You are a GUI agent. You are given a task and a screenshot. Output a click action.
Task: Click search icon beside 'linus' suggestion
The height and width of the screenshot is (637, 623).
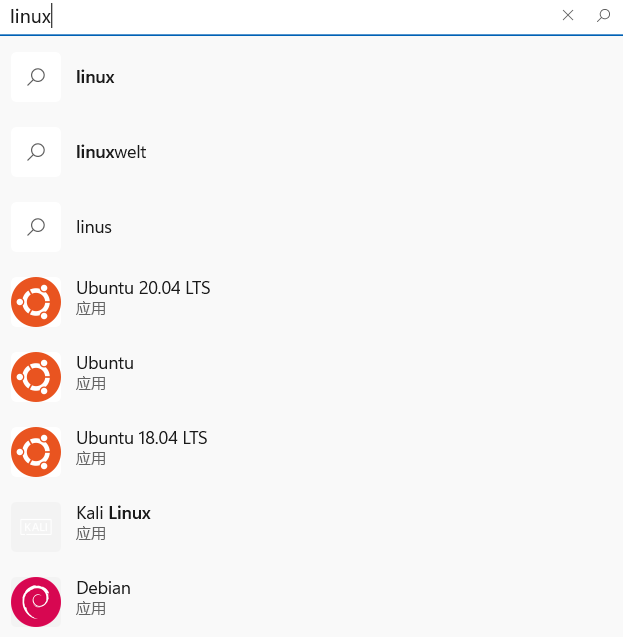pos(36,227)
